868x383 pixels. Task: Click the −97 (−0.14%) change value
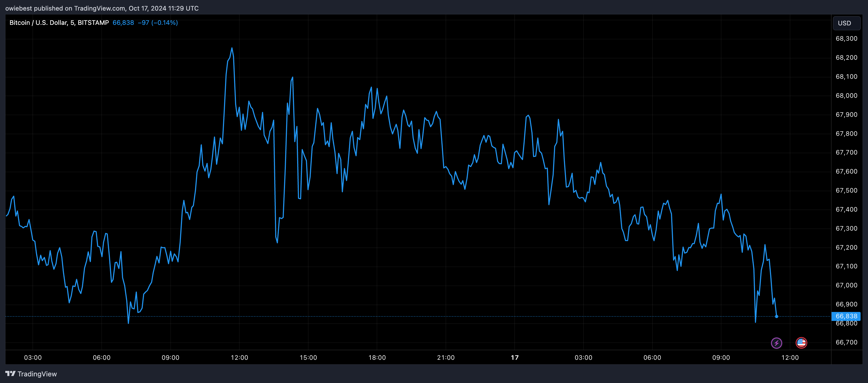tap(158, 22)
